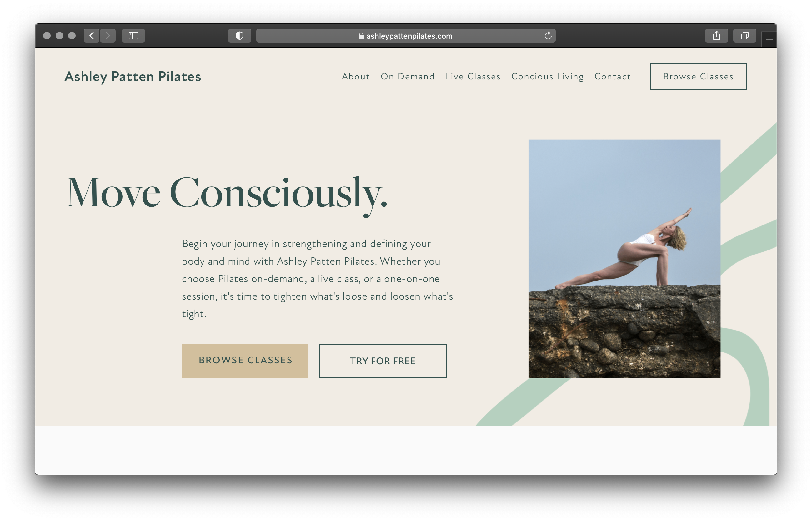Open the Share sheet icon
Screen dimensions: 812x521
pyautogui.click(x=716, y=36)
